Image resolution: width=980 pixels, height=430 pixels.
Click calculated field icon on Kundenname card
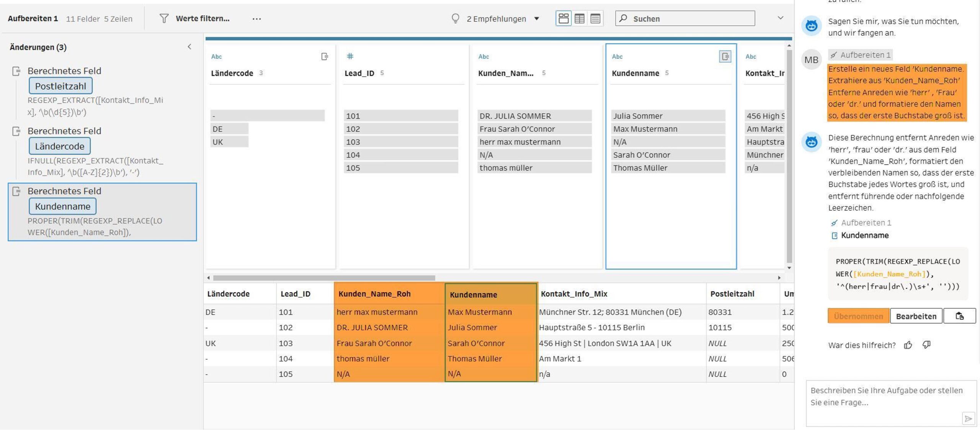point(725,57)
